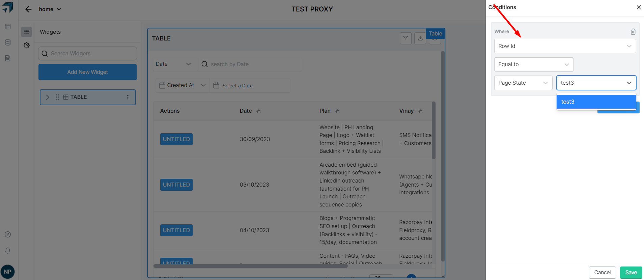Open the notifications bell icon
The height and width of the screenshot is (280, 644).
pos(8,250)
